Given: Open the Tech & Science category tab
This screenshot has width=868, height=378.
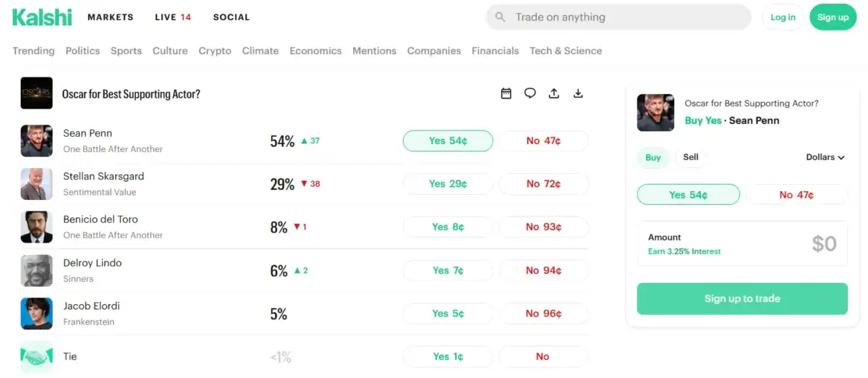Looking at the screenshot, I should 566,51.
